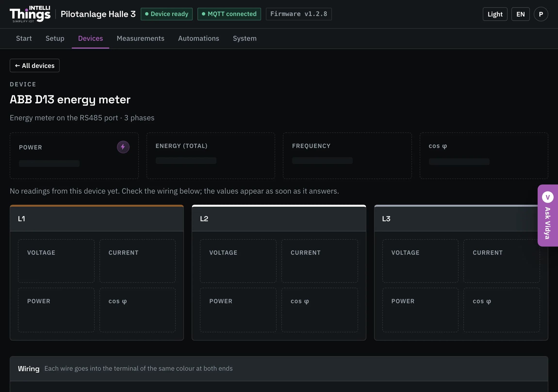This screenshot has height=392, width=558.
Task: Click the MQTT connected status badge
Action: pos(229,14)
